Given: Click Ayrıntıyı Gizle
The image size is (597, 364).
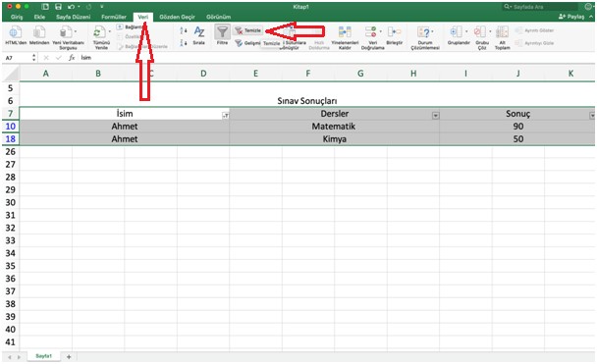Looking at the screenshot, I should [534, 43].
